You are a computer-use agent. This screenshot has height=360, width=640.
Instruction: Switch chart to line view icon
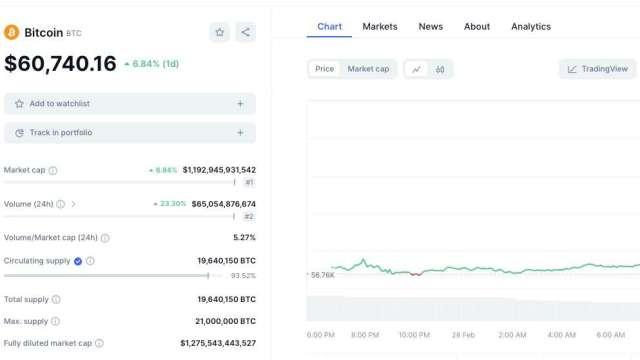416,69
